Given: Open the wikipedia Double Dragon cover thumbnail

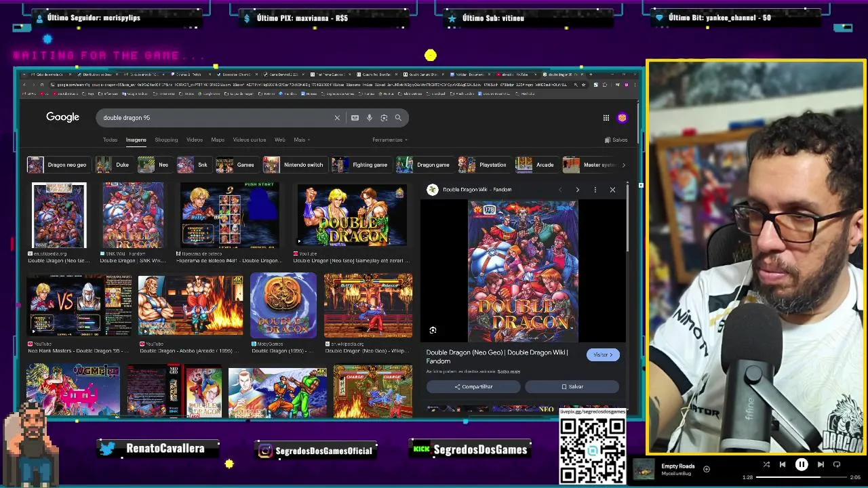Looking at the screenshot, I should [x=59, y=216].
